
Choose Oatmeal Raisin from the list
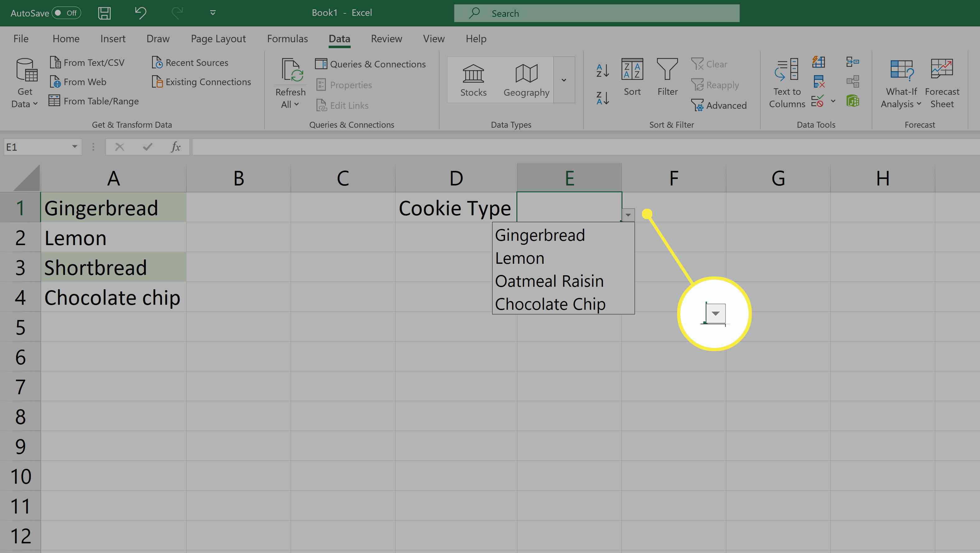pyautogui.click(x=563, y=281)
